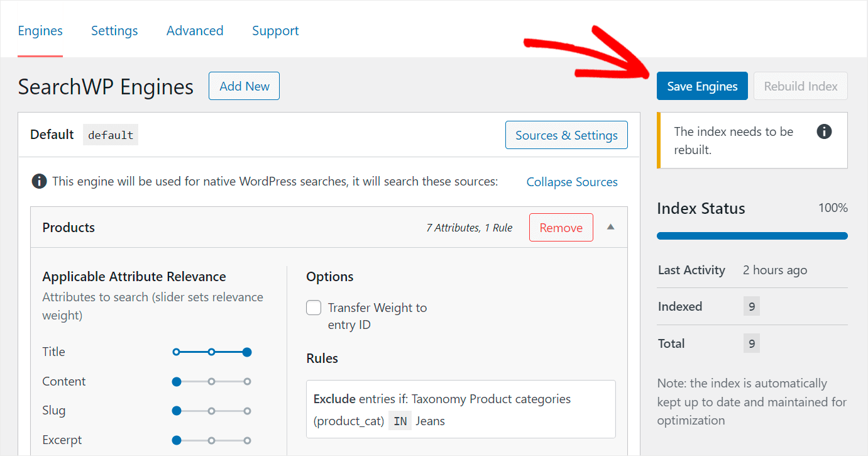Screen dimensions: 868x456
Task: Set Excerpt relevance slider to maximum stop
Action: pyautogui.click(x=247, y=440)
